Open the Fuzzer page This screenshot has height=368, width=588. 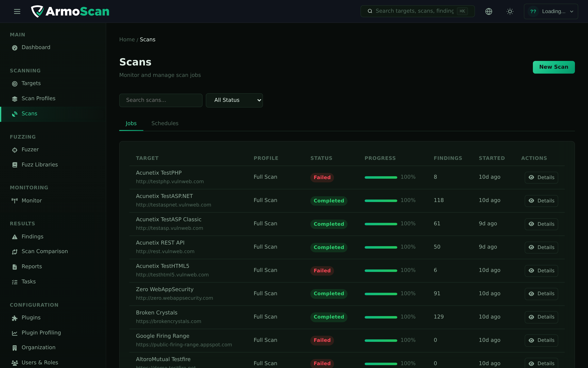click(x=53, y=150)
